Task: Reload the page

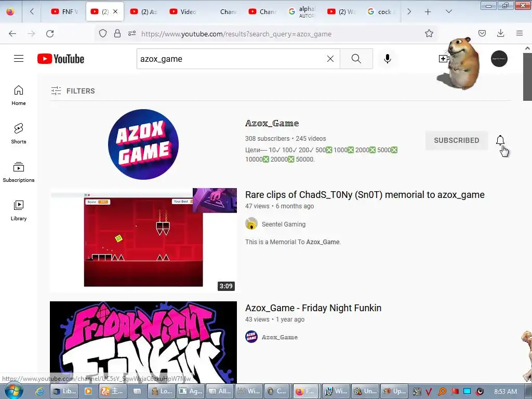Action: [x=50, y=34]
